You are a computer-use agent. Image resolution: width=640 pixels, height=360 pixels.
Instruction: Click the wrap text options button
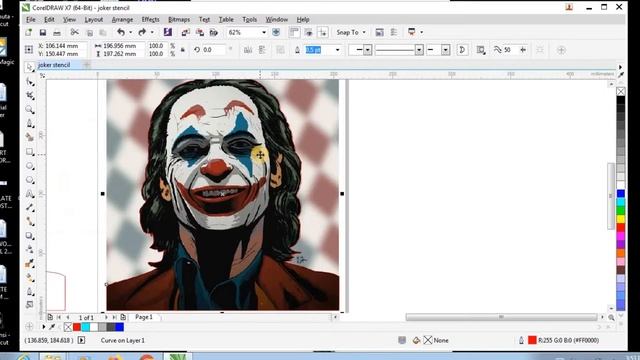[x=481, y=50]
